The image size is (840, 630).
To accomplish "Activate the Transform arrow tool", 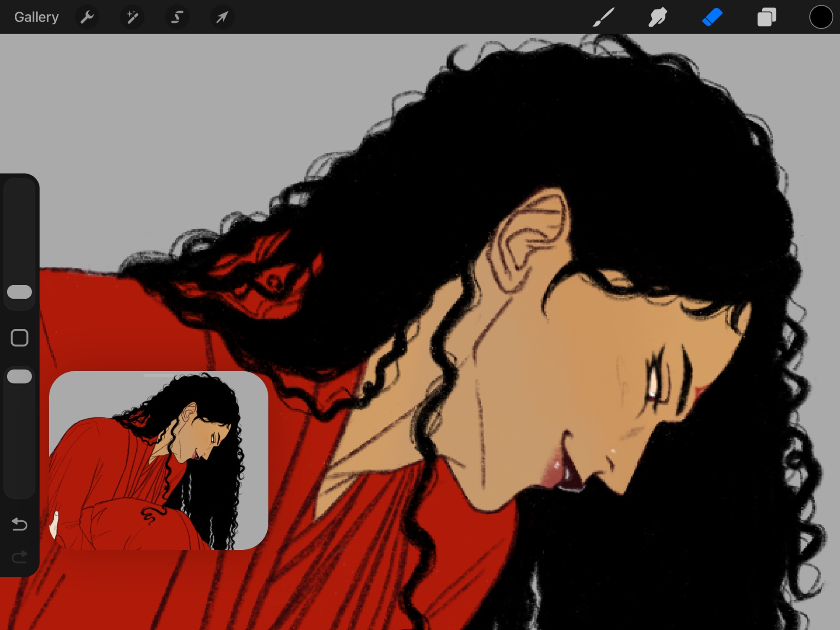I will [x=222, y=17].
